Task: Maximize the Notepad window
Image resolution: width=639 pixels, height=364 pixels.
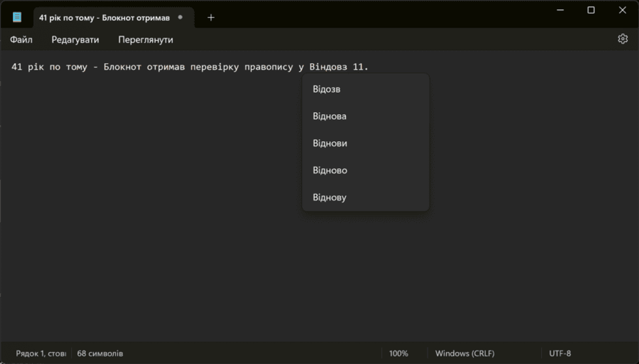Action: 591,10
